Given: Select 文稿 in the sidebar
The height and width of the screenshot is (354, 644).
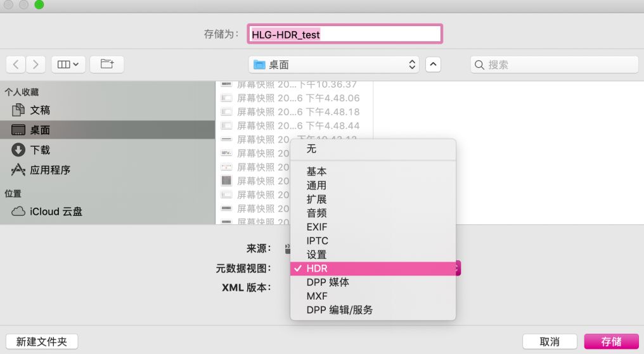Looking at the screenshot, I should [x=40, y=110].
